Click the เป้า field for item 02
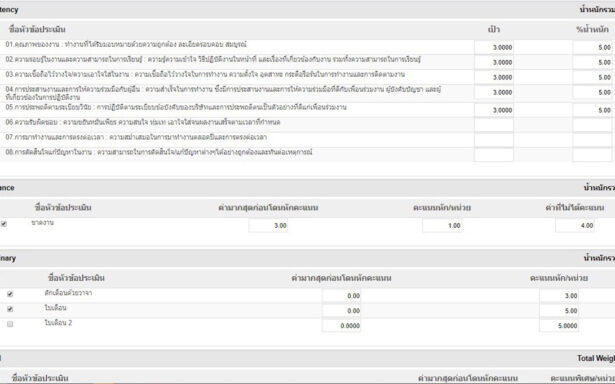Image resolution: width=615 pixels, height=384 pixels. (x=494, y=62)
